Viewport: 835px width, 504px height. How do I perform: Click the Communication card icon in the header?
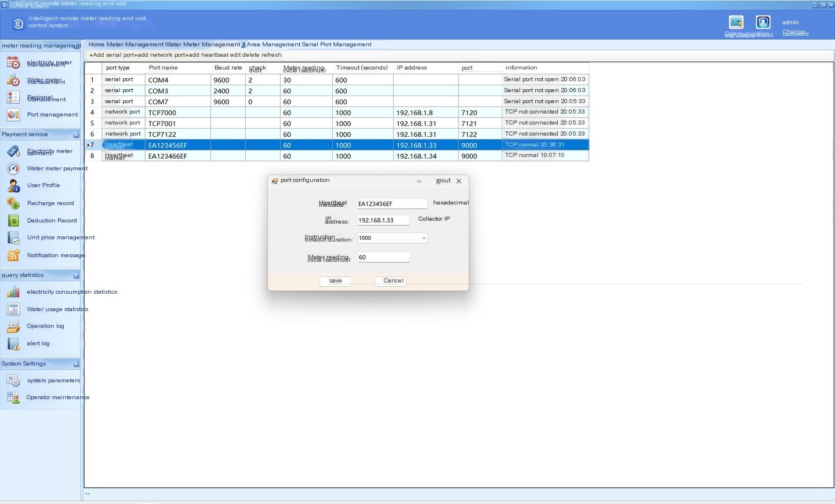pyautogui.click(x=736, y=23)
